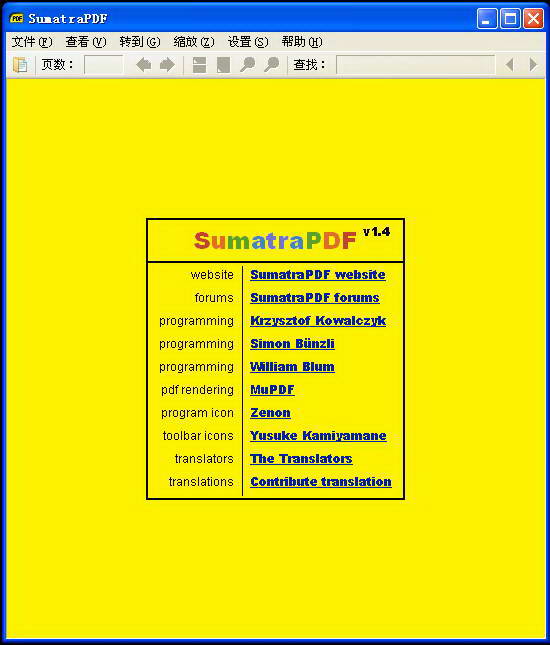Find next match arrow icon
550x645 pixels.
(x=533, y=65)
